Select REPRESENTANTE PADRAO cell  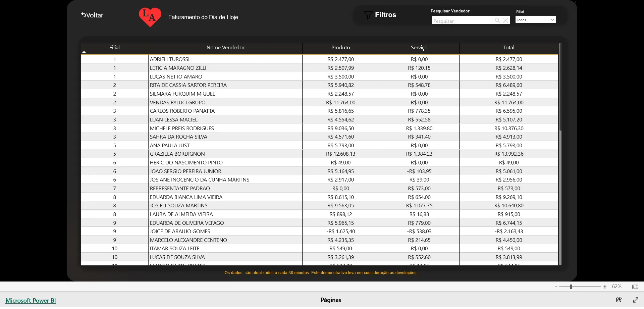coord(225,189)
